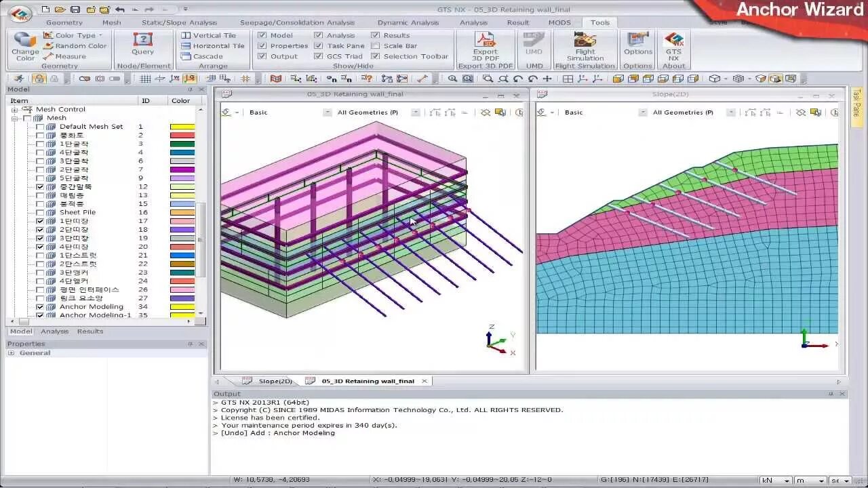This screenshot has height=488, width=868.
Task: Click the open book toolbar icon
Action: 275,79
